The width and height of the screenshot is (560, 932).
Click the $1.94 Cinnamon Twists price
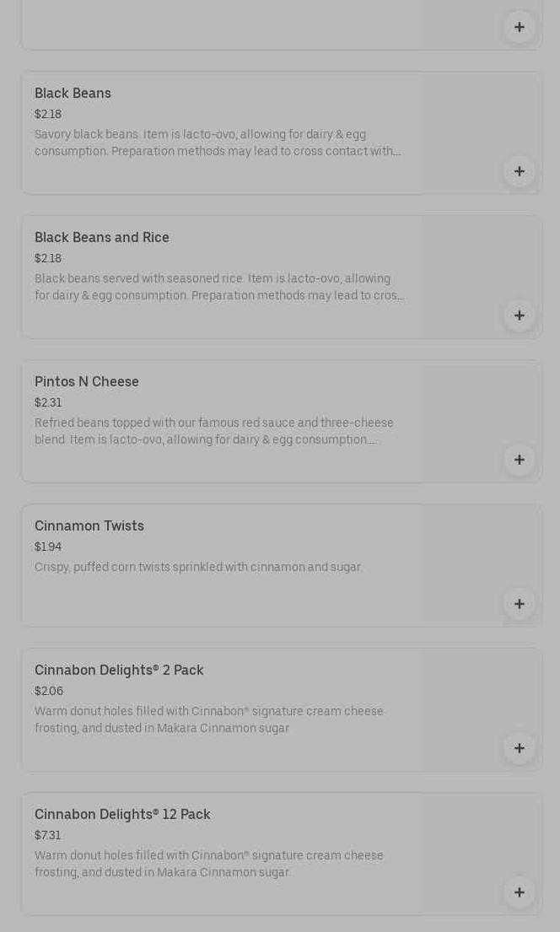[x=48, y=547]
